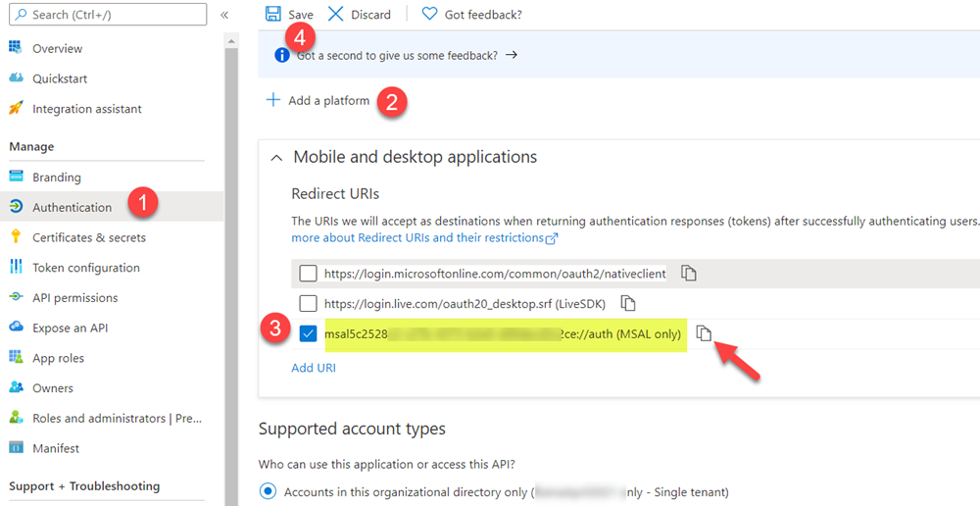Click the Authentication arrow icon
Screen dimensions: 980x506
(16, 206)
